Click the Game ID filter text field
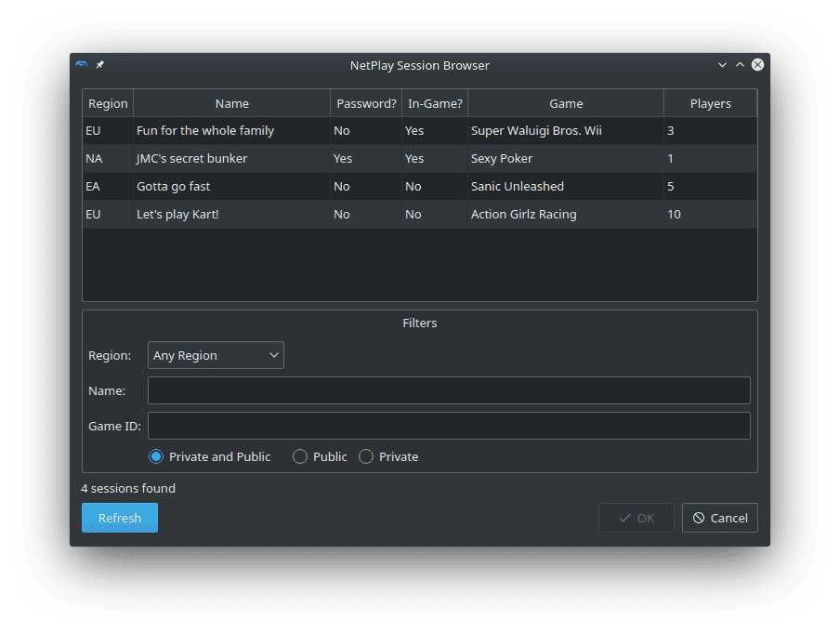The image size is (840, 633). tap(449, 426)
